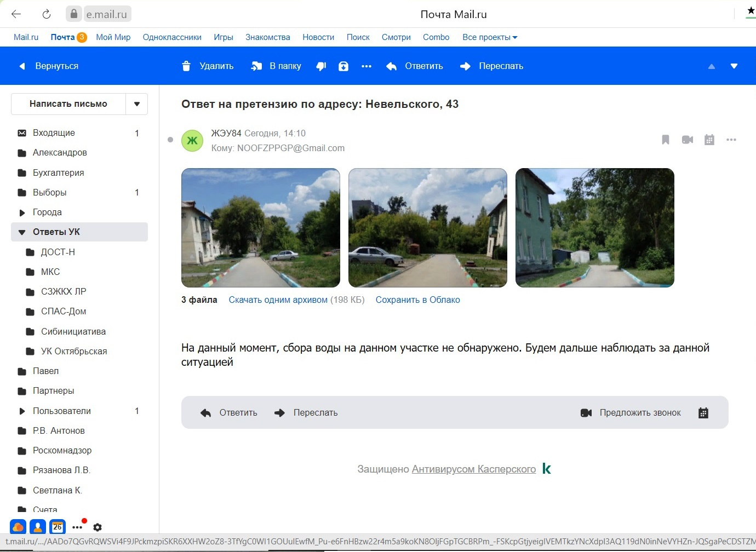
Task: Click the browser back arrow
Action: [16, 14]
